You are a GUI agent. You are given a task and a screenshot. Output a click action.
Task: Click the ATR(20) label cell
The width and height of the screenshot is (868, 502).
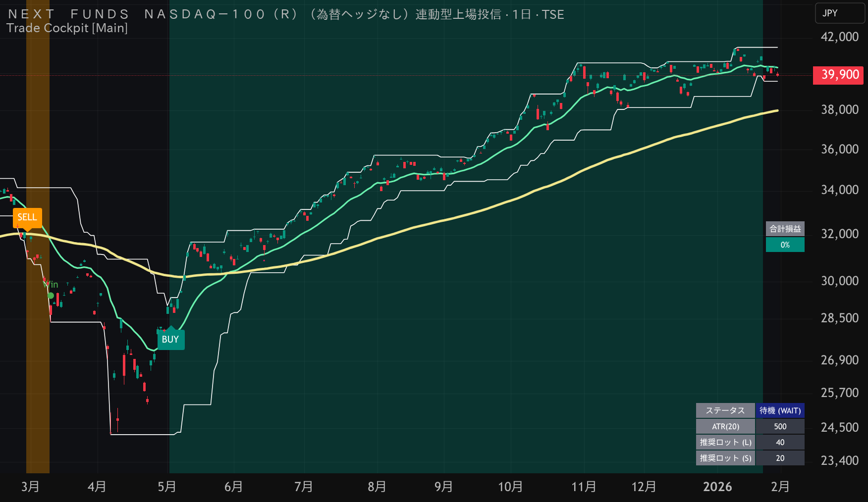pyautogui.click(x=725, y=426)
